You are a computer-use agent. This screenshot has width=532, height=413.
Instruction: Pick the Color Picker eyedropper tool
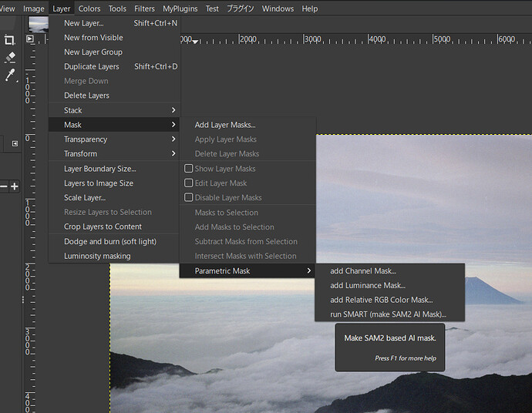click(9, 75)
